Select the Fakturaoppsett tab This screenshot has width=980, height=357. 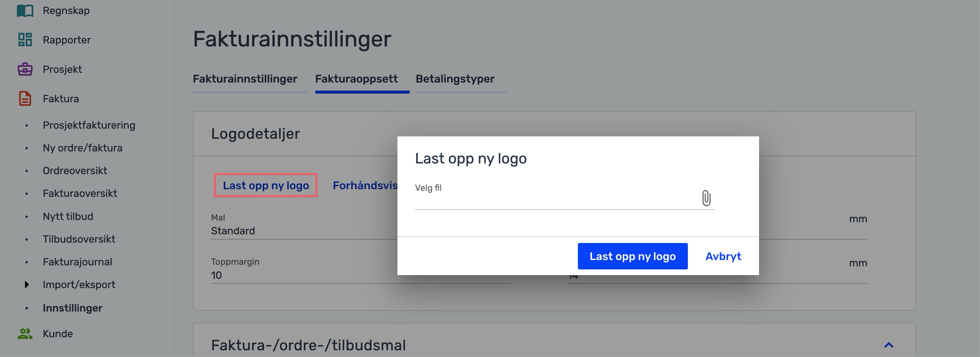(356, 79)
